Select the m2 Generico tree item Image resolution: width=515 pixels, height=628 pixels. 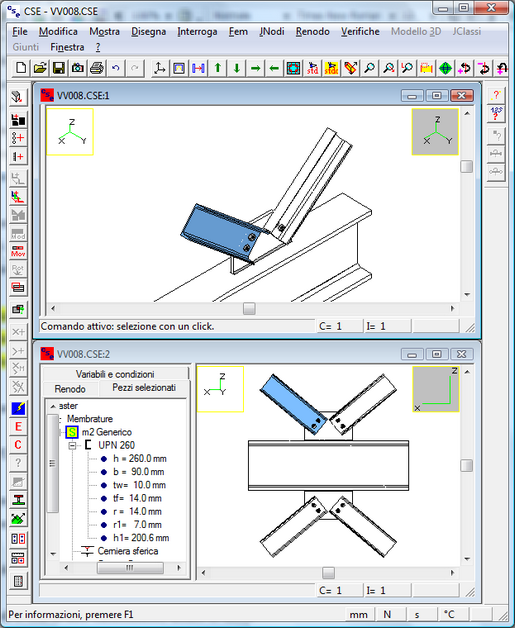[107, 432]
